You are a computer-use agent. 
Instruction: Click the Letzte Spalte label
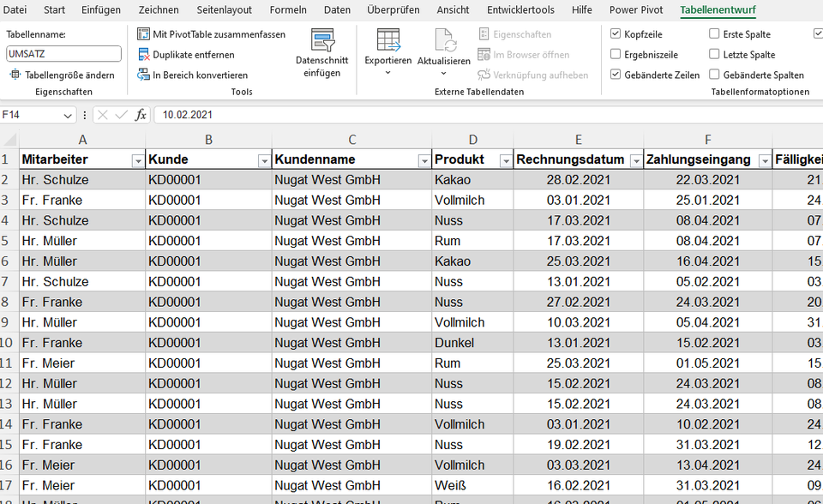pos(749,53)
